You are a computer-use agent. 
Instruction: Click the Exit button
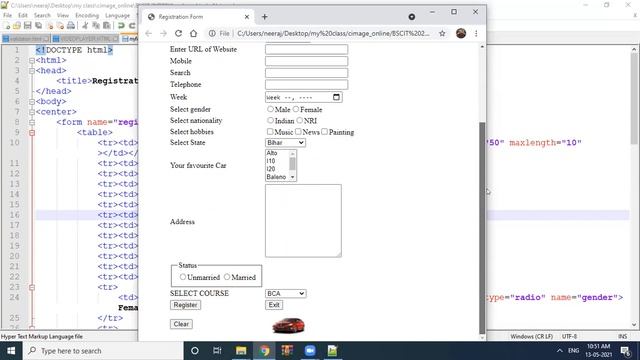274,305
